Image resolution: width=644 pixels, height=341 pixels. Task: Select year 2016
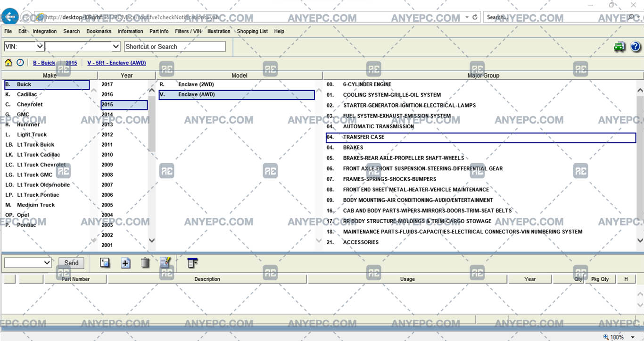(x=107, y=94)
